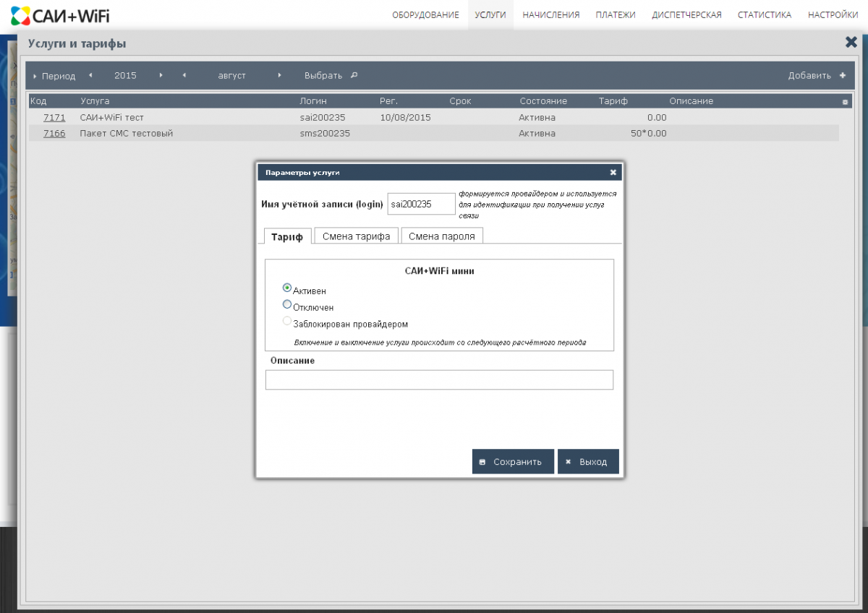Go to previous month before август
This screenshot has height=613, width=868.
[184, 75]
